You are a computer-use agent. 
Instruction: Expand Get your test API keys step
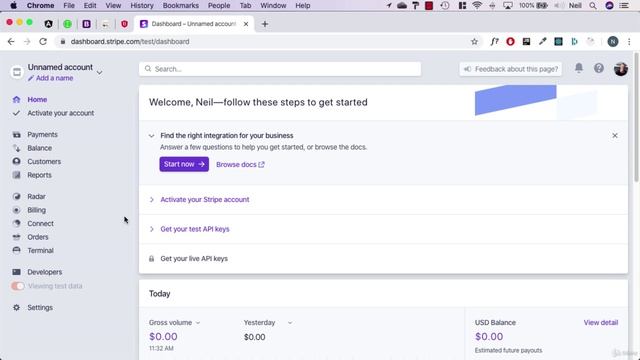195,229
